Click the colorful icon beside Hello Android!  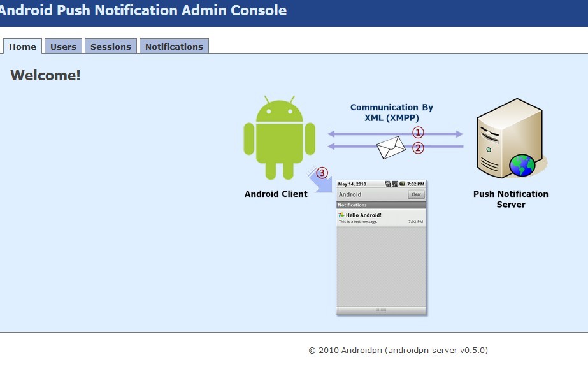pyautogui.click(x=341, y=215)
